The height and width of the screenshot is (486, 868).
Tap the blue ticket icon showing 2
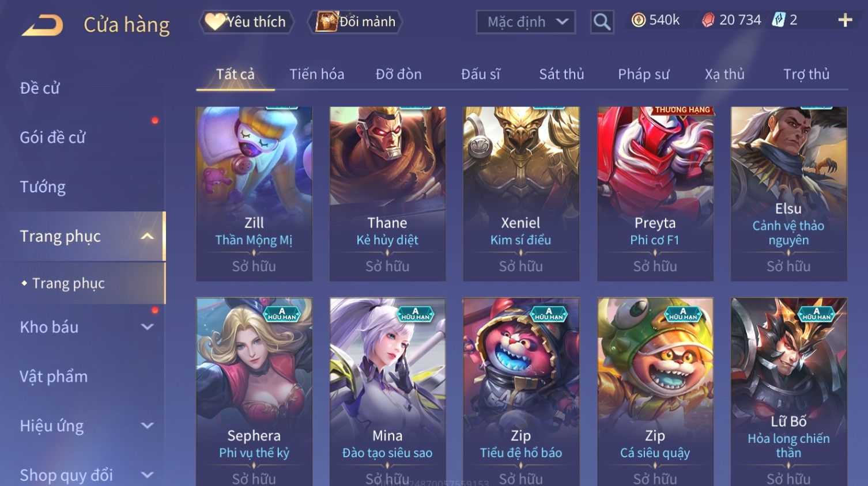779,20
